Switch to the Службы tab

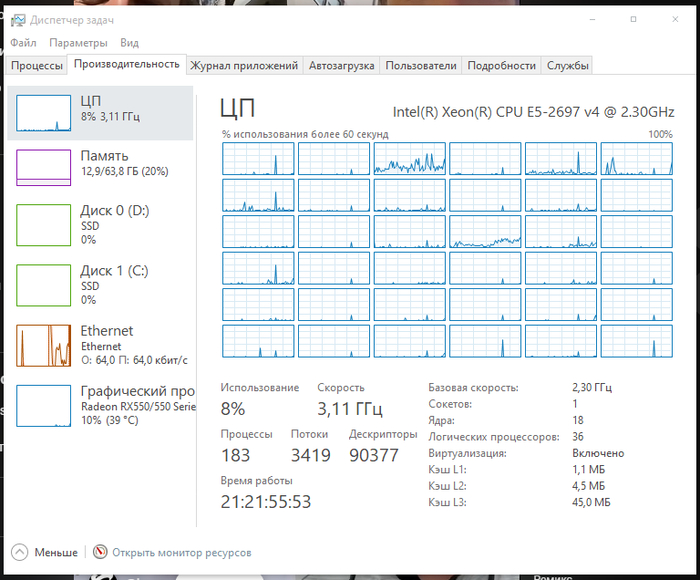point(567,66)
